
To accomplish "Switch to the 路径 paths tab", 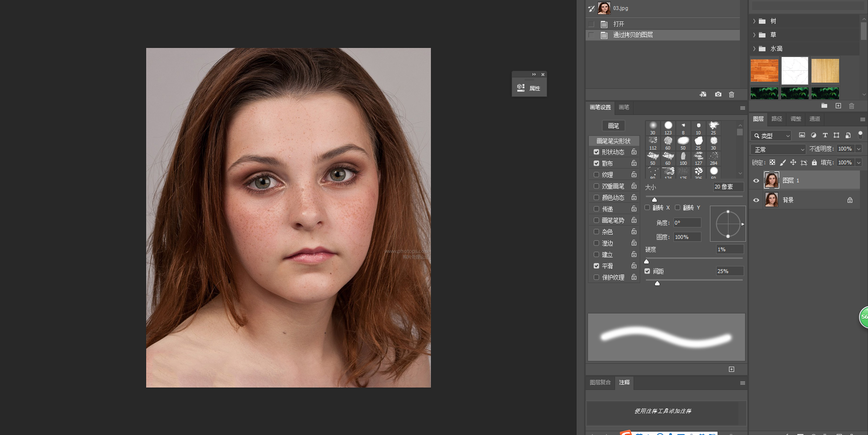I will (776, 119).
